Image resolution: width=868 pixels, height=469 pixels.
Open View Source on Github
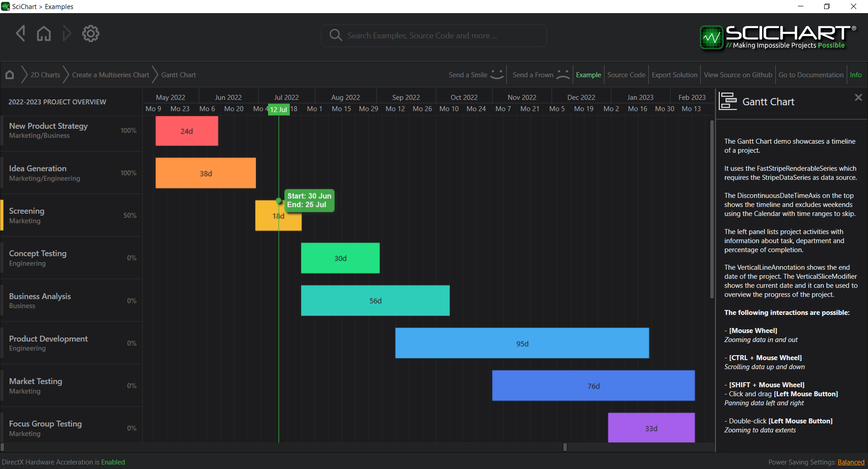point(737,75)
